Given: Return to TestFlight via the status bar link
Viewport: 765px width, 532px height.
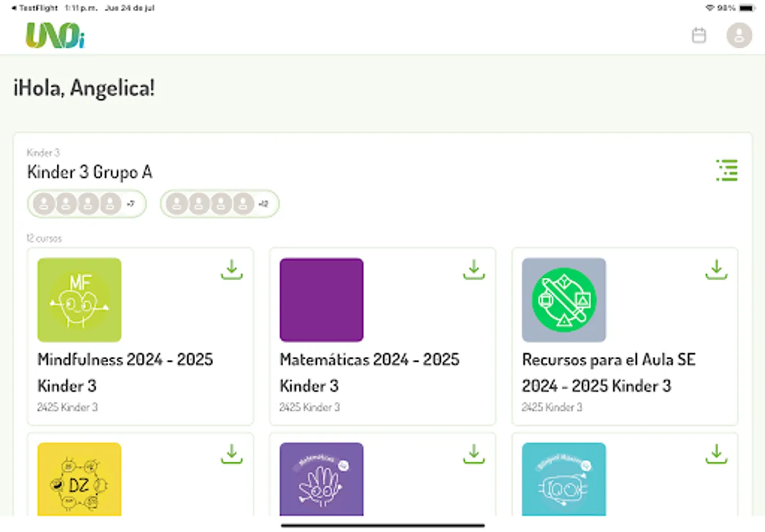Looking at the screenshot, I should pyautogui.click(x=33, y=8).
